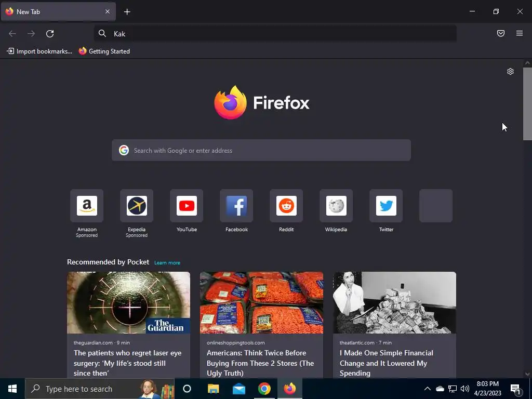The image size is (532, 399).
Task: Click the address bar containing Kak
Action: (275, 34)
